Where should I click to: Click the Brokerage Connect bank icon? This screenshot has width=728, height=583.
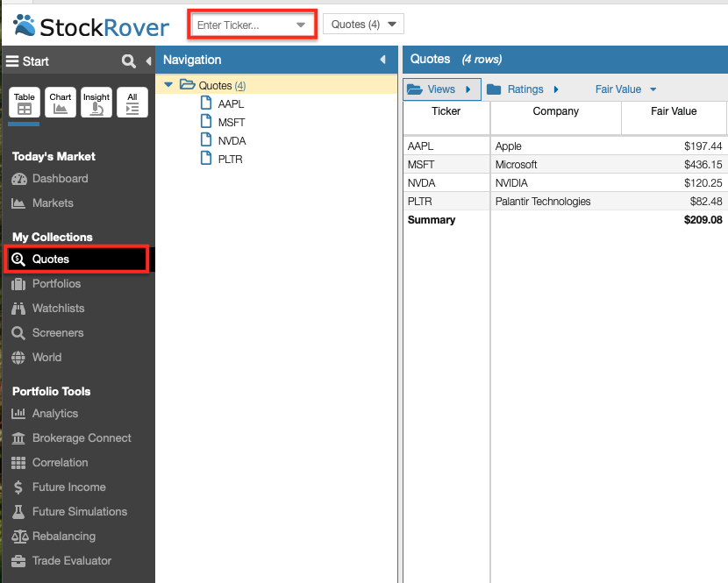(x=18, y=438)
